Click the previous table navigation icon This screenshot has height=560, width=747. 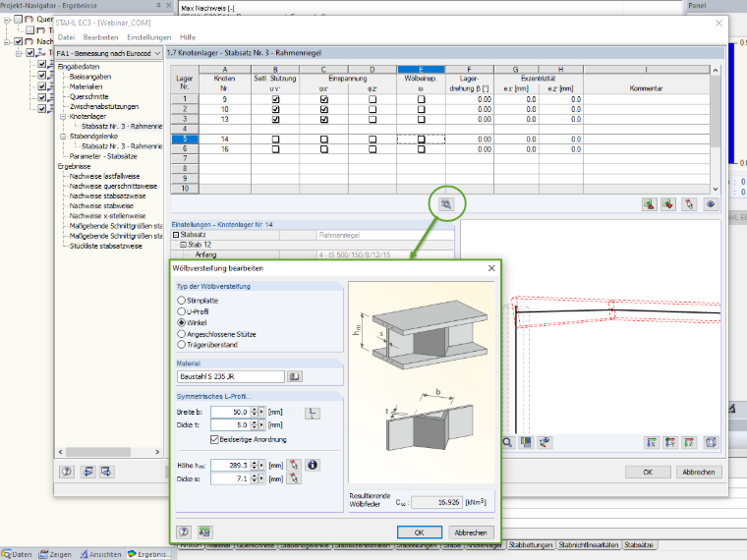point(87,472)
